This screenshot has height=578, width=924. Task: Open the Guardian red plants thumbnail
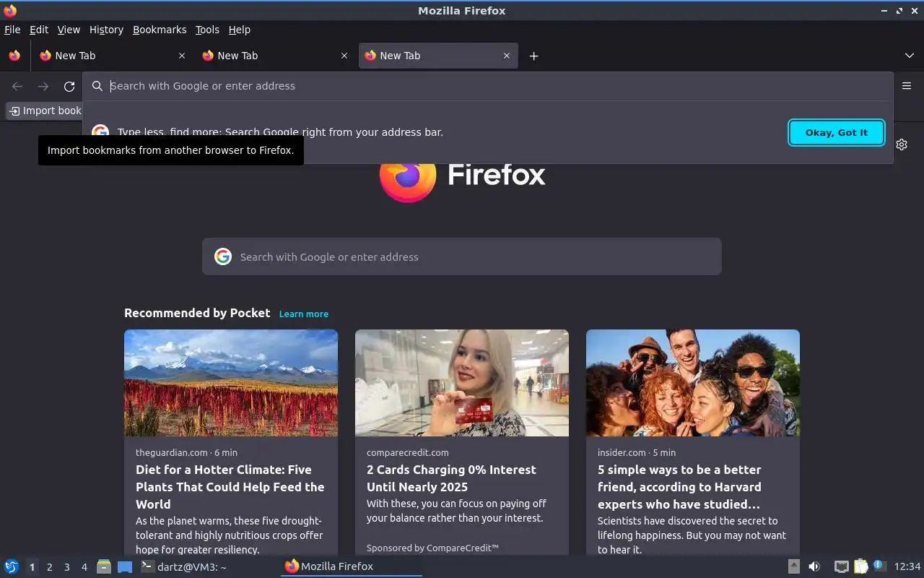[x=231, y=383]
